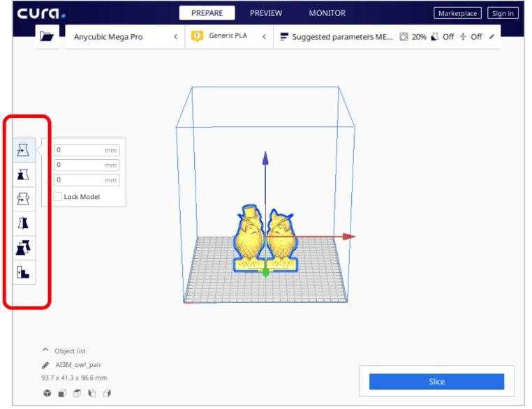Click the first mm position input field
This screenshot has height=409, width=532.
coord(78,150)
